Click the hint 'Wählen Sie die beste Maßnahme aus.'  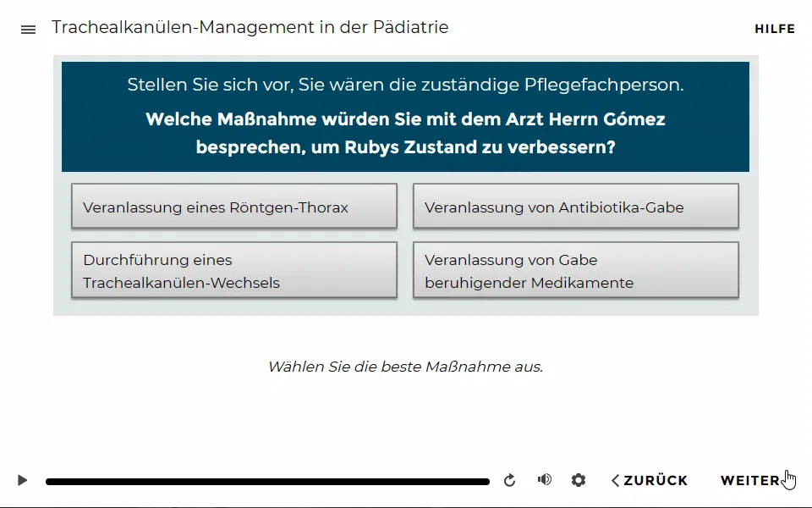pyautogui.click(x=405, y=367)
